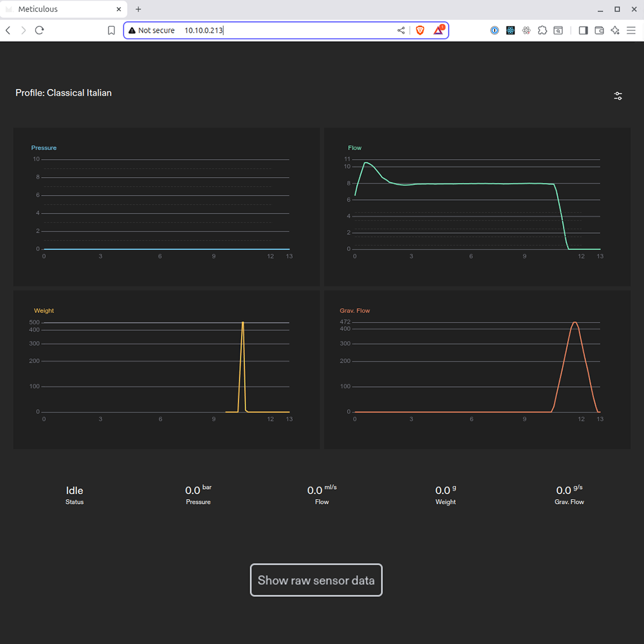Toggle the browser sidebar panel

coord(583,30)
